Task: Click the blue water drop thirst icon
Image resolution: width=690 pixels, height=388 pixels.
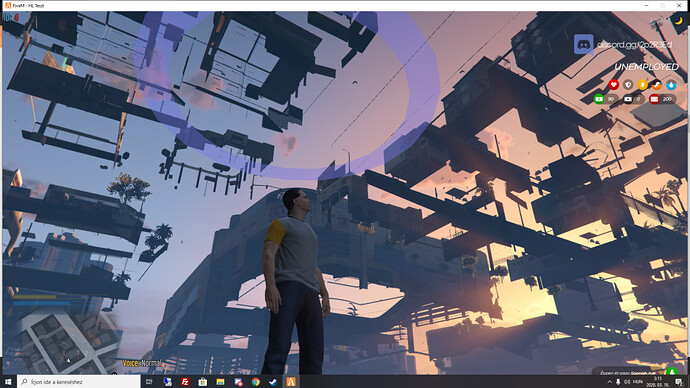Action: click(671, 84)
